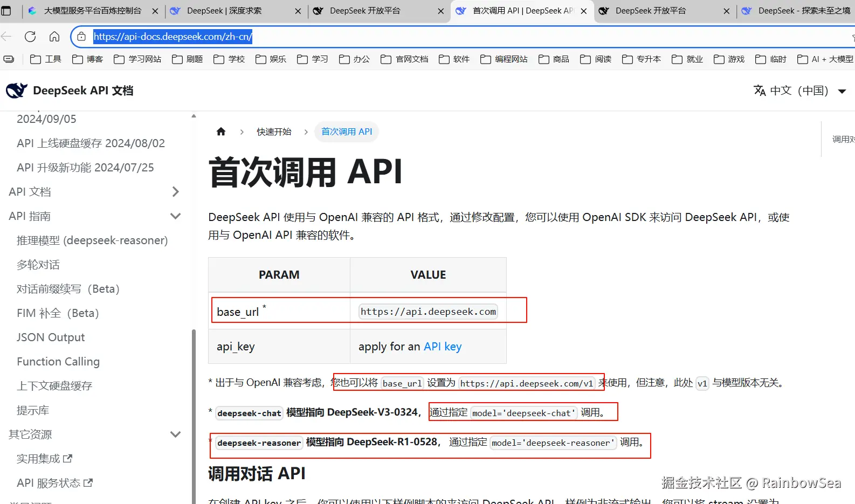Click sidebar scroll-up arrow
Viewport: 855px width, 504px height.
pos(194,116)
